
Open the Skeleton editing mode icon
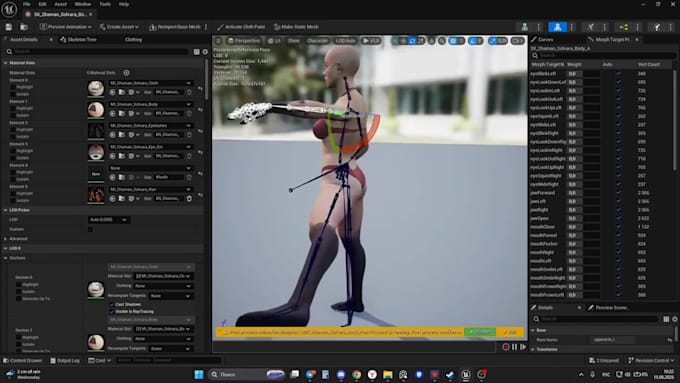pyautogui.click(x=525, y=27)
